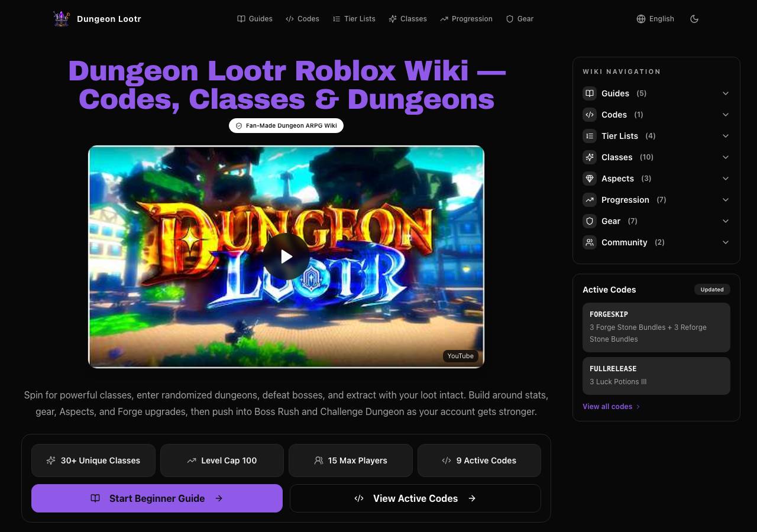The image size is (757, 532).
Task: Click the Updated badge in Active Codes
Action: click(x=712, y=290)
